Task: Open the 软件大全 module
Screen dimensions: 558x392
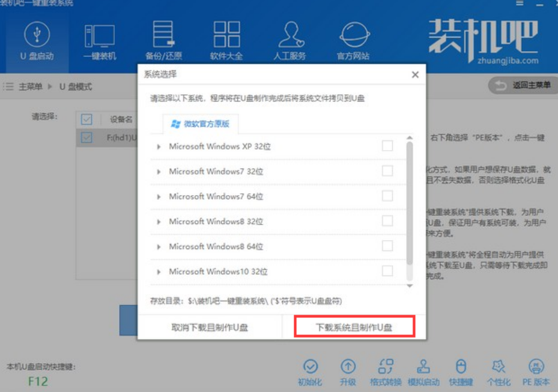Action: tap(226, 41)
